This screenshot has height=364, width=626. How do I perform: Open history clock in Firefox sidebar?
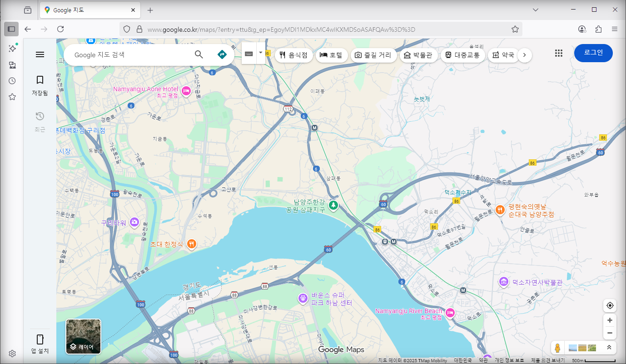[12, 81]
